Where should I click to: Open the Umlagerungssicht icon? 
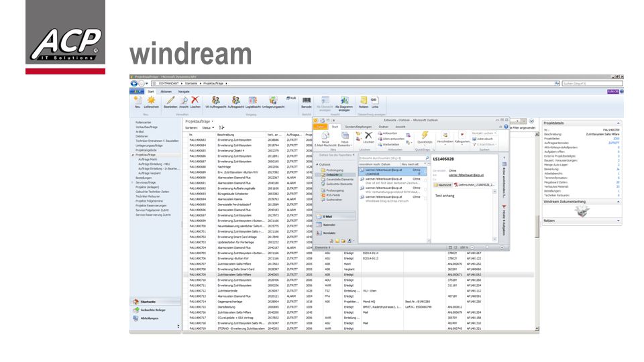point(273,100)
